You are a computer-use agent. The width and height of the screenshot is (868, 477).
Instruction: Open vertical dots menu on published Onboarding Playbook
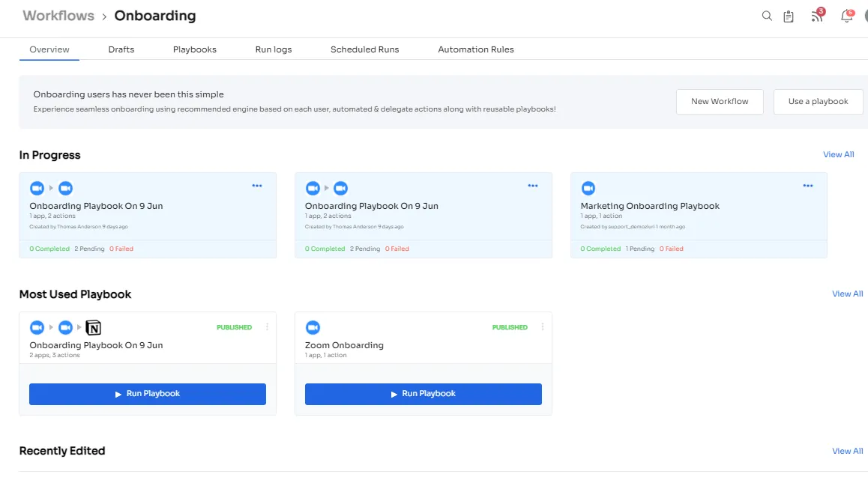[267, 327]
